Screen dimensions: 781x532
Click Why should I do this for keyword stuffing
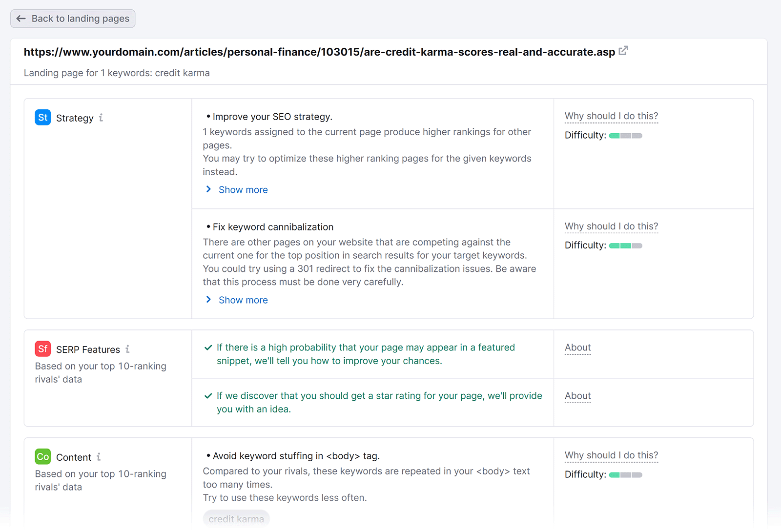[x=611, y=455]
